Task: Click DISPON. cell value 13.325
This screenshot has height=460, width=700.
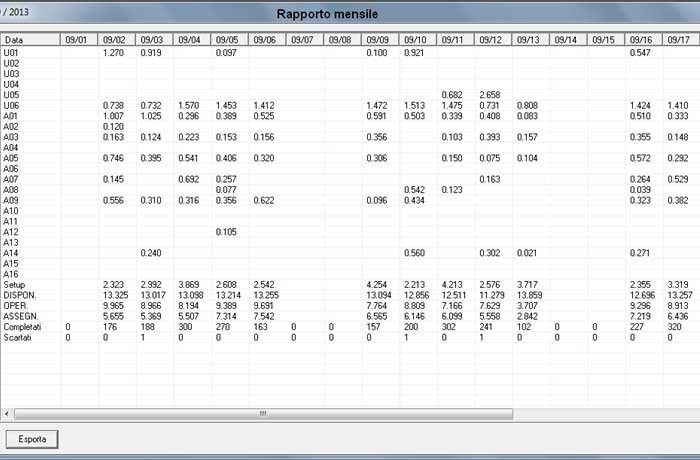Action: 115,295
